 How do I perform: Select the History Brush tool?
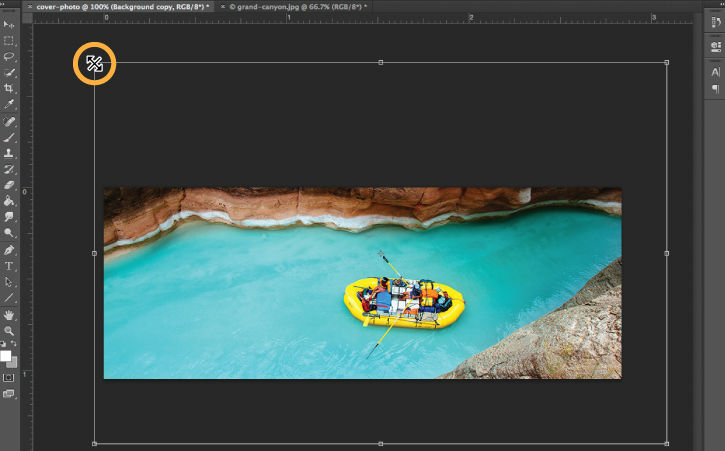pos(8,169)
